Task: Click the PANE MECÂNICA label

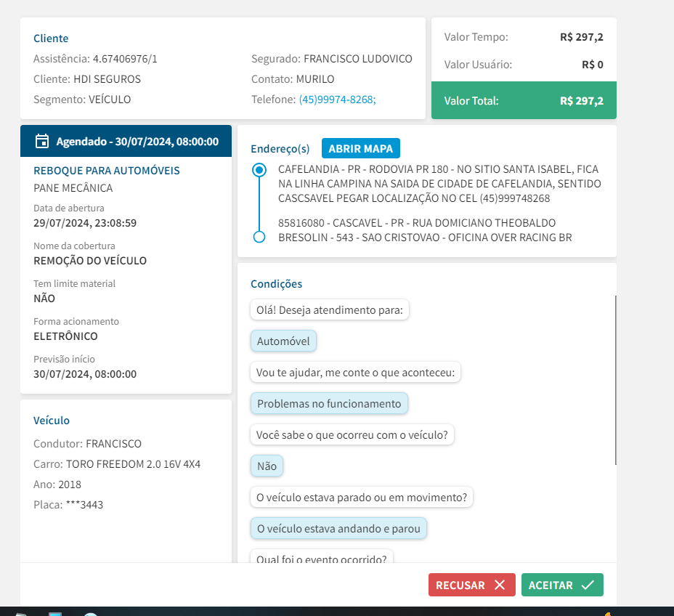Action: (x=73, y=188)
